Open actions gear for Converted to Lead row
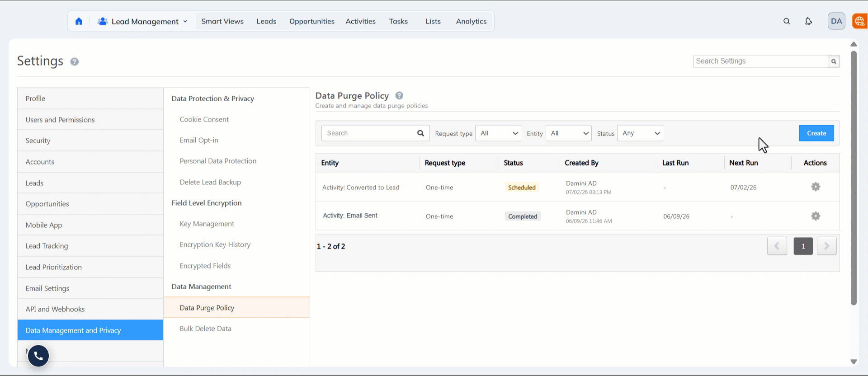The height and width of the screenshot is (376, 868). pyautogui.click(x=816, y=187)
